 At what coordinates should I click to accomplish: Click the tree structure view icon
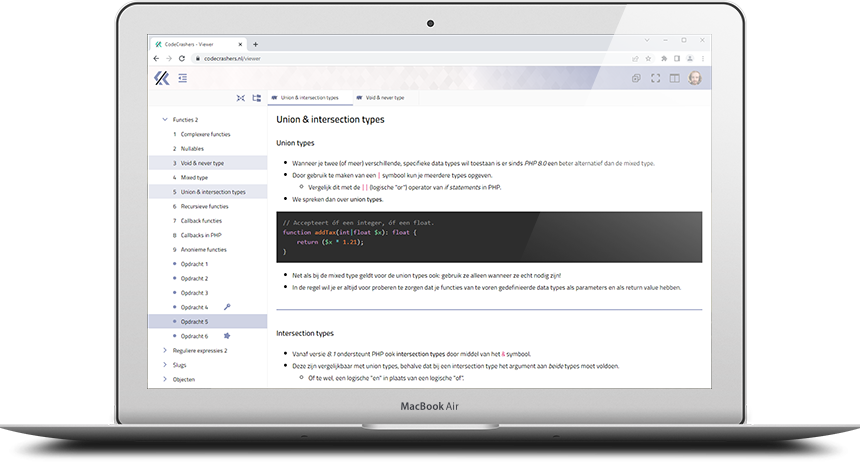point(256,98)
